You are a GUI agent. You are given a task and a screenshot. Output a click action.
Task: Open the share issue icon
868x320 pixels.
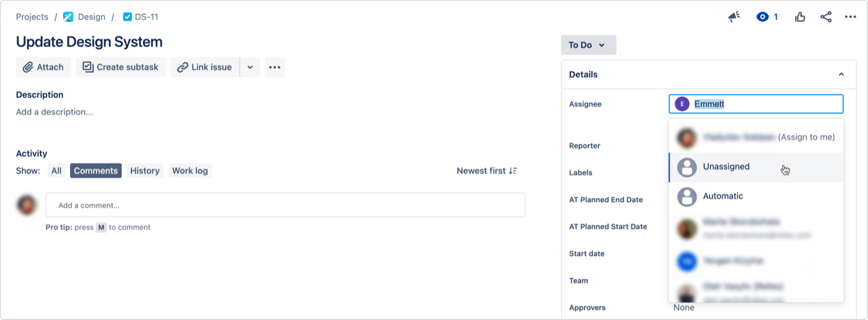[x=826, y=17]
